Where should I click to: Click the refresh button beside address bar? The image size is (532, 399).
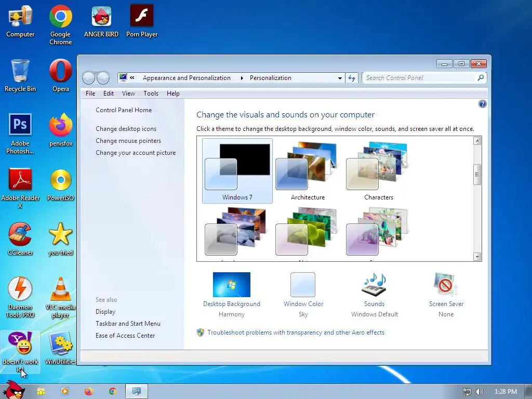352,78
